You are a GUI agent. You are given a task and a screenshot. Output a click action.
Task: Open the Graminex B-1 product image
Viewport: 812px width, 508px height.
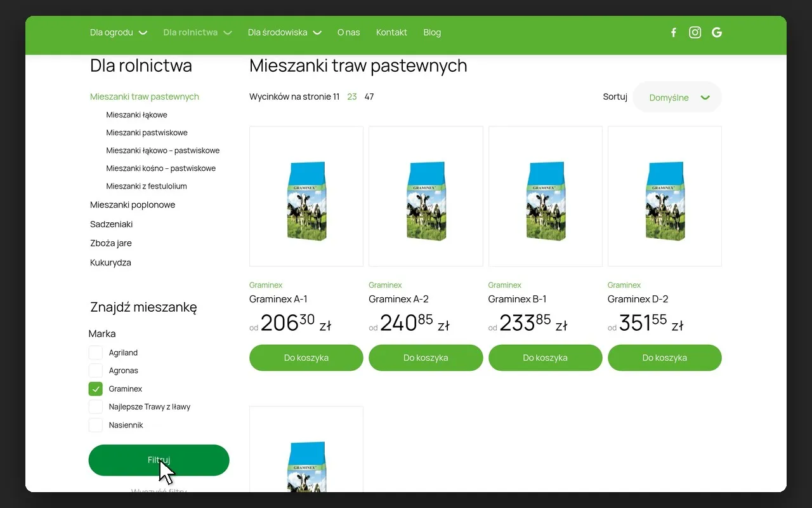pyautogui.click(x=545, y=196)
